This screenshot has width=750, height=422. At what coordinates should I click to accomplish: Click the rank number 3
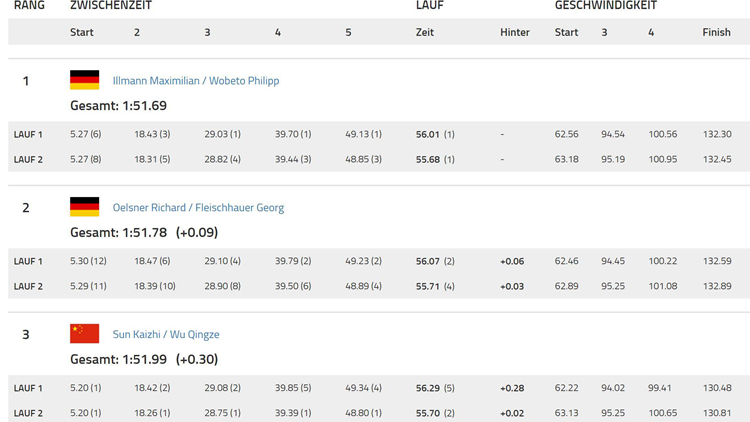coord(26,335)
